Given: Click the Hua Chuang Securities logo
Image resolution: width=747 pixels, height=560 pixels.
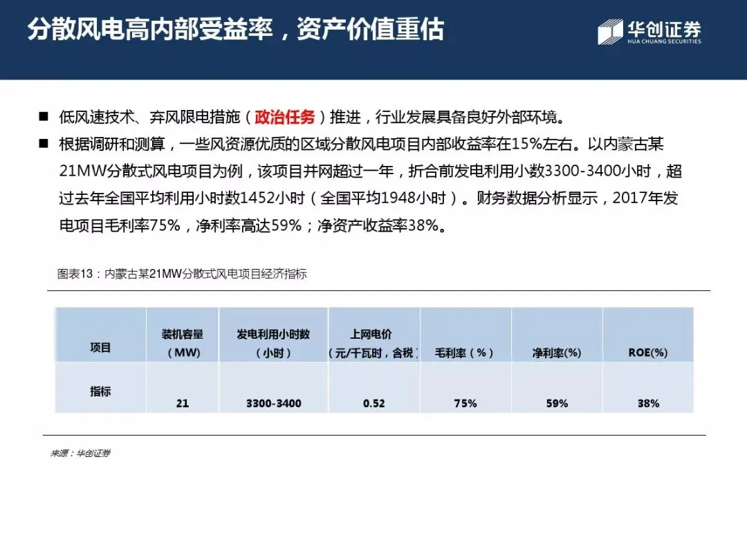Looking at the screenshot, I should point(649,32).
